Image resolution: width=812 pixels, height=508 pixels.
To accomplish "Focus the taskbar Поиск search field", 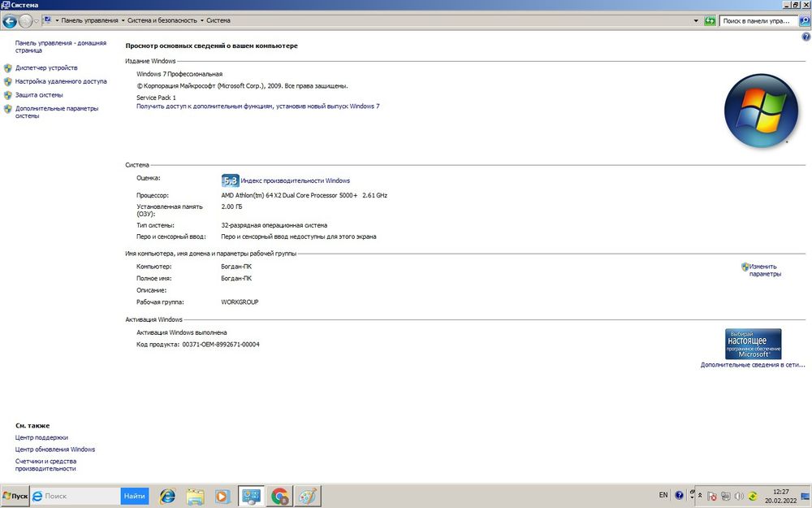I will click(x=80, y=496).
